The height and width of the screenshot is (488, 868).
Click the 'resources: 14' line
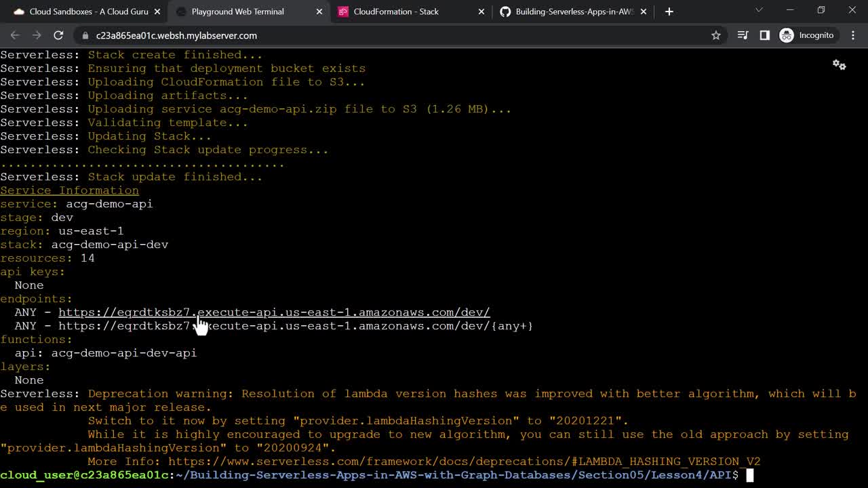[47, 258]
